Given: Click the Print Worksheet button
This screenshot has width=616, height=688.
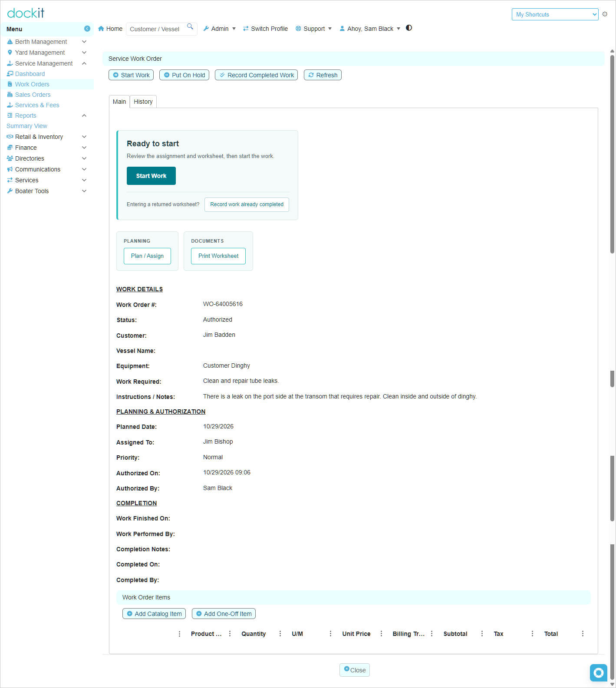Looking at the screenshot, I should click(218, 256).
